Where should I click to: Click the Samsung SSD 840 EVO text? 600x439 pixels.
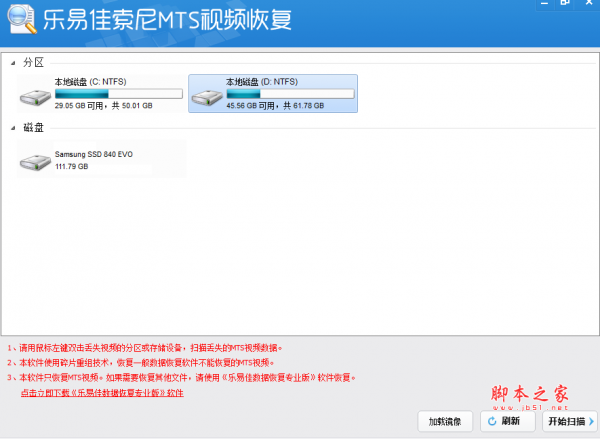pyautogui.click(x=94, y=154)
